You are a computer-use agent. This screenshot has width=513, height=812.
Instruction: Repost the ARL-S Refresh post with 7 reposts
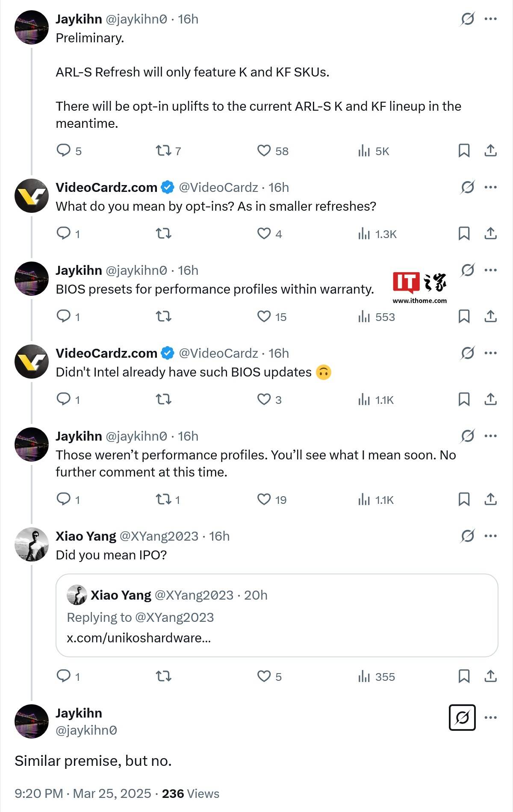[163, 150]
